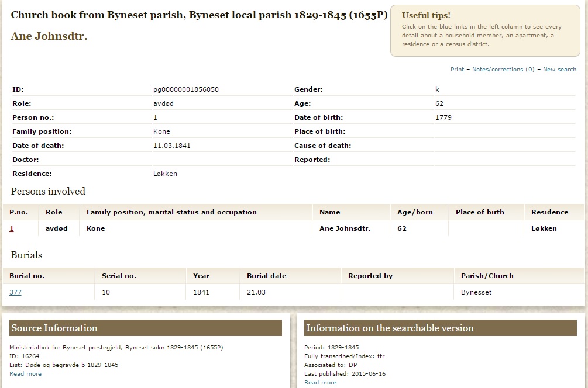Click Parish/Church value Bynesset

pos(476,292)
